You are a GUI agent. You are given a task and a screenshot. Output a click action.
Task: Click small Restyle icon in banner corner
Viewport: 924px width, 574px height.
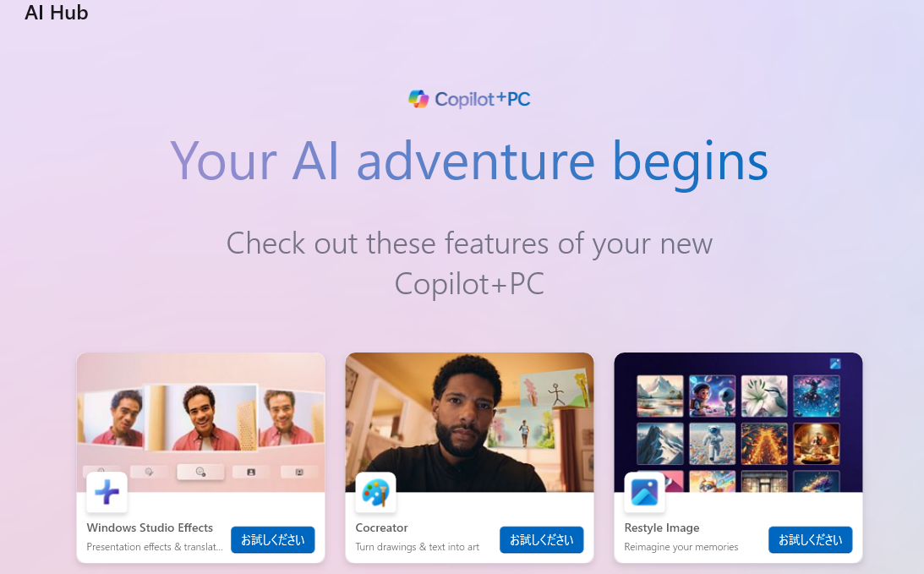835,364
